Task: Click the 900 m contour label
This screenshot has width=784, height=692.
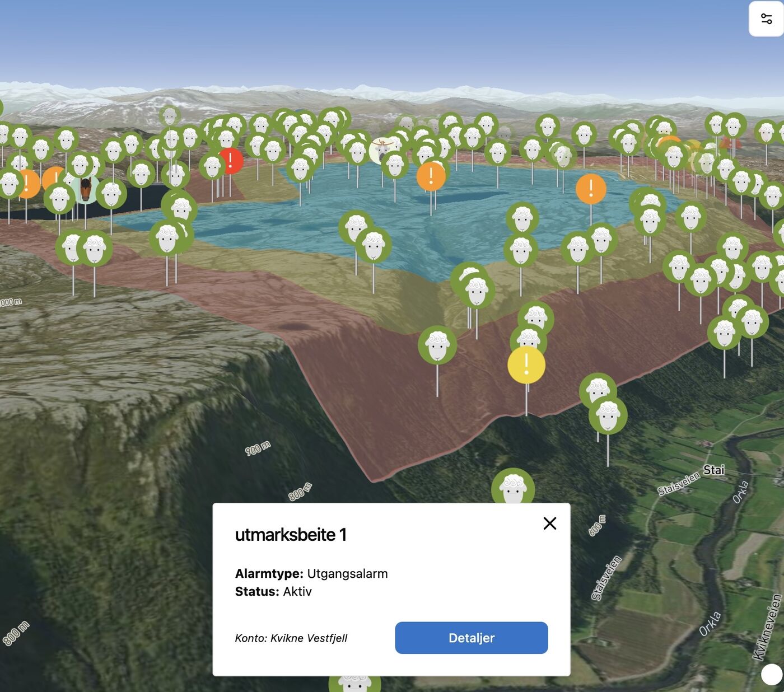Action: click(x=258, y=448)
